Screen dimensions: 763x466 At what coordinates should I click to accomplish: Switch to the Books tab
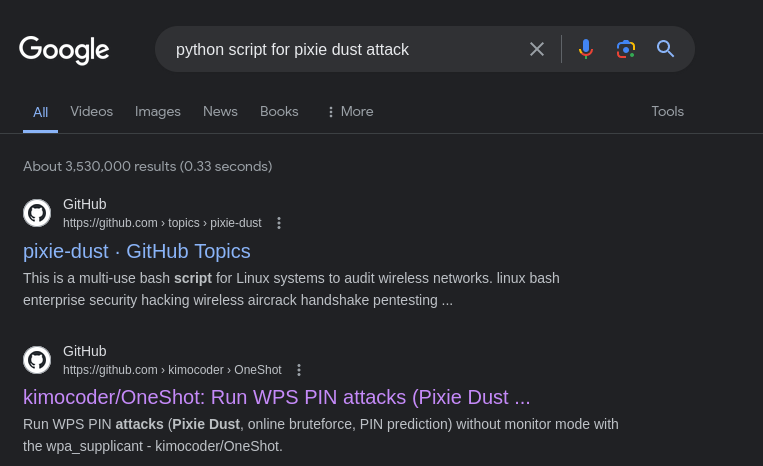(279, 111)
